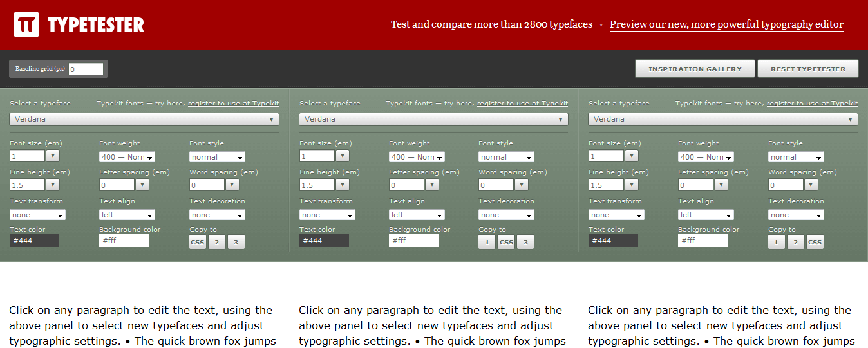Click CSS button in third column
The image size is (868, 348).
[x=815, y=243]
